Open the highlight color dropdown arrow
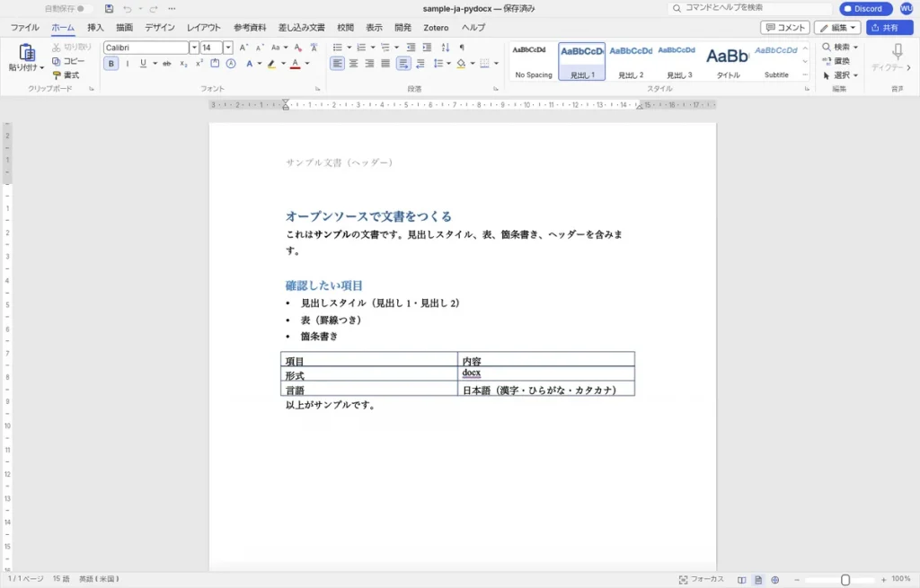The image size is (920, 588). (x=283, y=64)
